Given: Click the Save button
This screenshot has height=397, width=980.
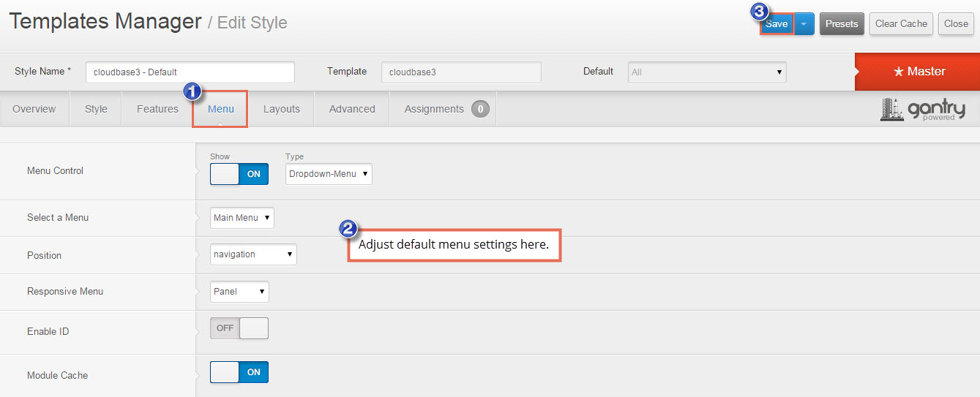Looking at the screenshot, I should coord(777,23).
